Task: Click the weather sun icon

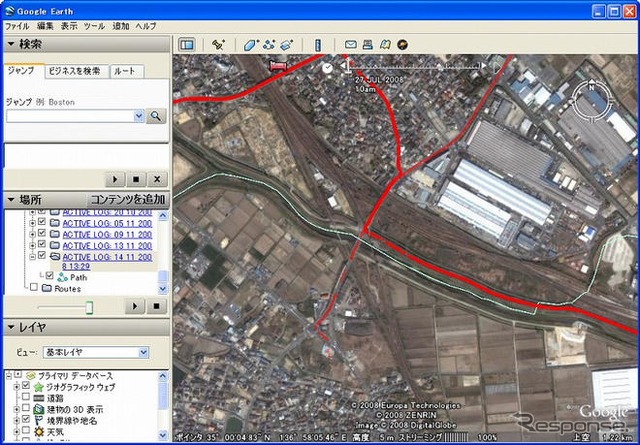Action: coord(39,431)
